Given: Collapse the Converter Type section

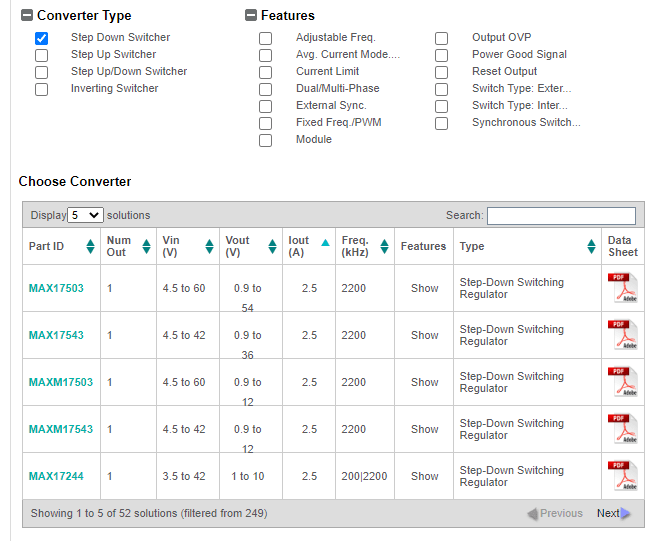Looking at the screenshot, I should [27, 15].
